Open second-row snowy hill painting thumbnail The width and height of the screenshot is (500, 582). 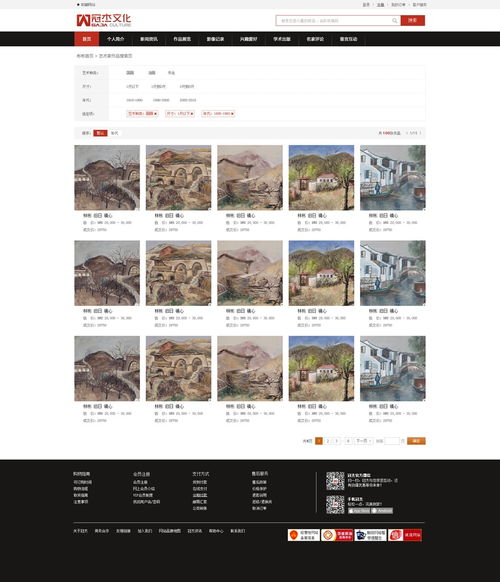point(107,273)
